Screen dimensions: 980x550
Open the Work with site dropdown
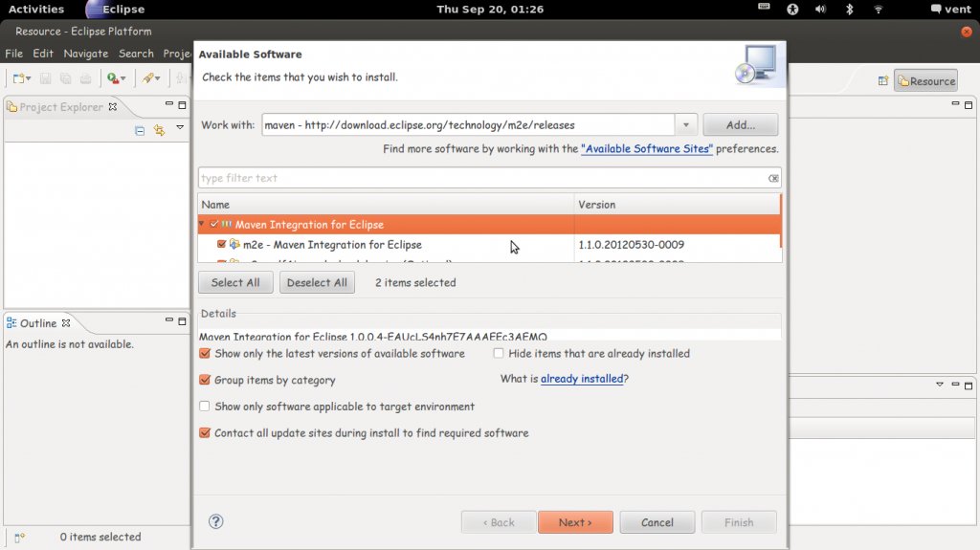click(685, 125)
